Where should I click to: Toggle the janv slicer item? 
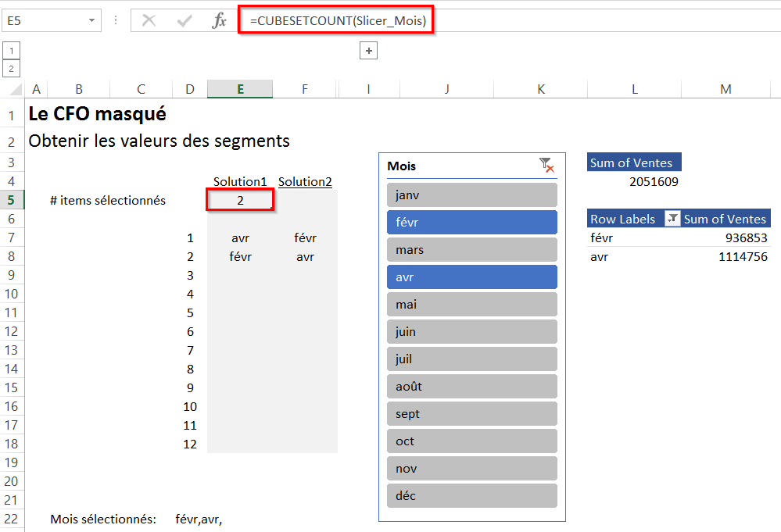(x=471, y=195)
